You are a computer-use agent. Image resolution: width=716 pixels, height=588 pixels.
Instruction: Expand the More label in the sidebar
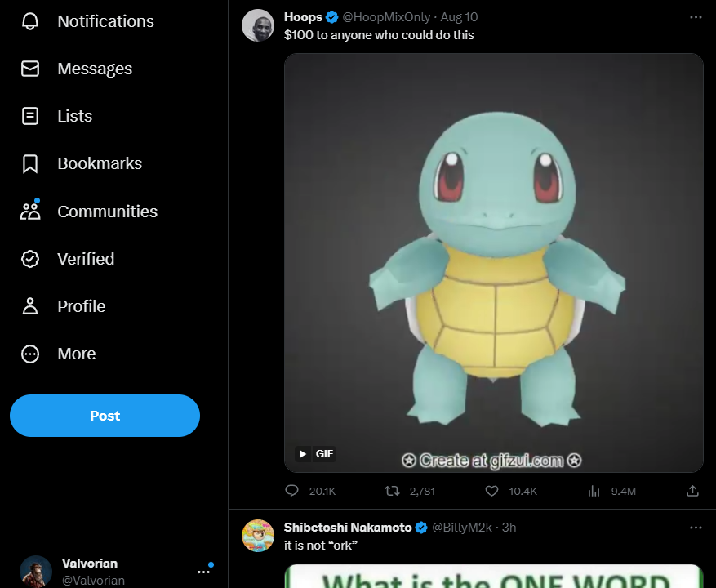76,354
